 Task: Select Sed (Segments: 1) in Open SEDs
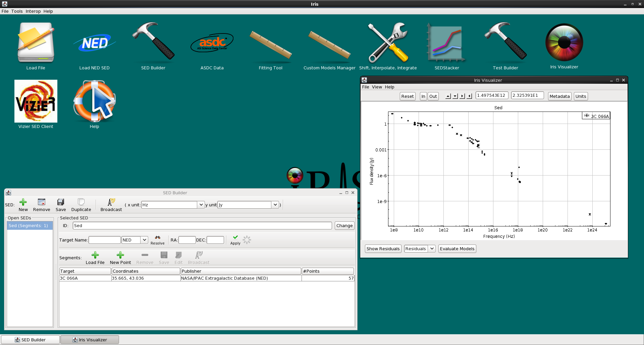tap(30, 226)
